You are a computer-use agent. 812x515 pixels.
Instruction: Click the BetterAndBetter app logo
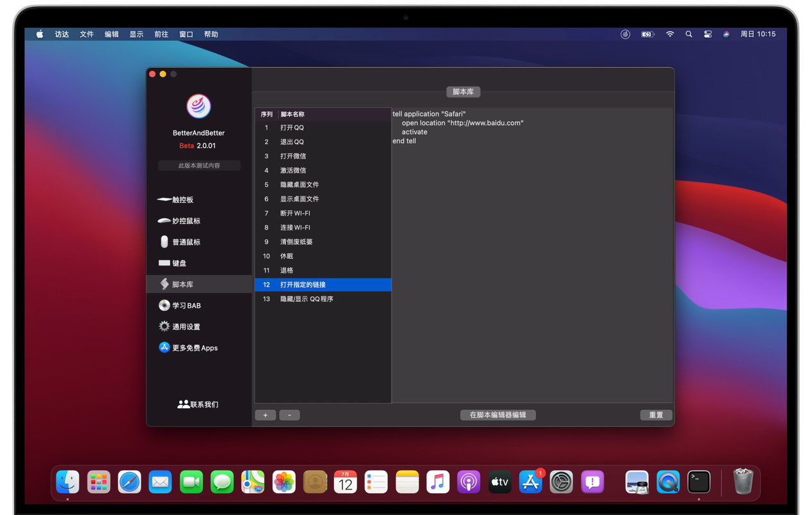pyautogui.click(x=198, y=106)
